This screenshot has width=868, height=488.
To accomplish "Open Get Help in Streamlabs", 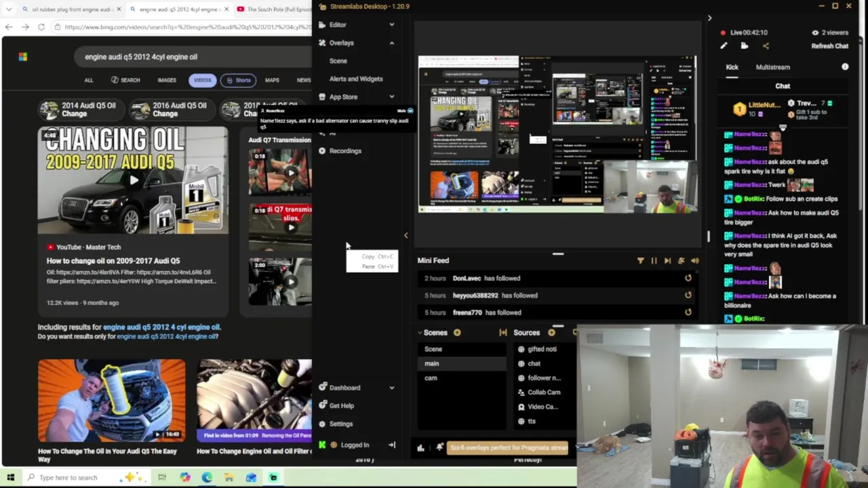I will pos(341,405).
